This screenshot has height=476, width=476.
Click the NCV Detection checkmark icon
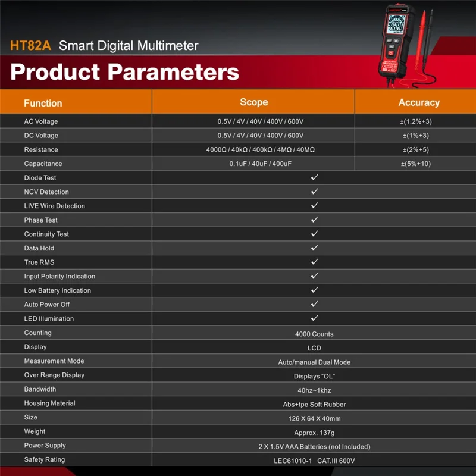[314, 192]
